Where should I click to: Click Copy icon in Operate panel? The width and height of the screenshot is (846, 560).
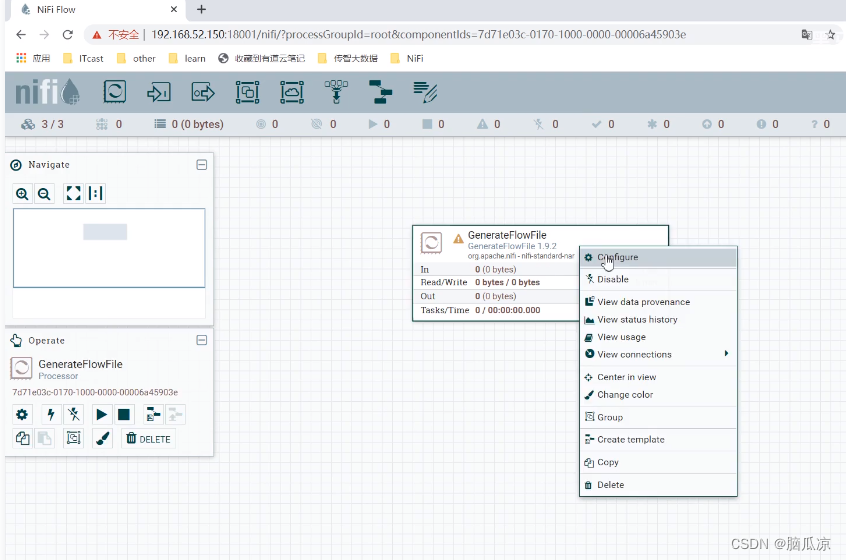(22, 439)
